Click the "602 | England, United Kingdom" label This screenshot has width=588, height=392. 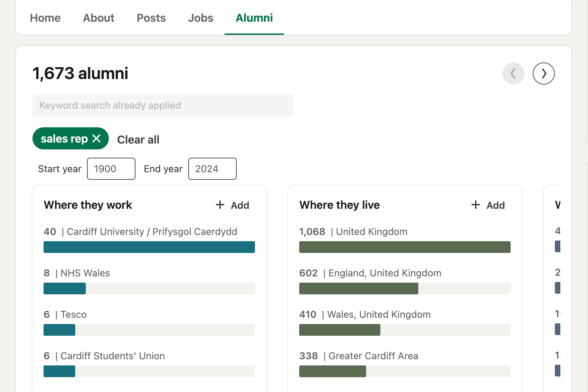coord(370,273)
